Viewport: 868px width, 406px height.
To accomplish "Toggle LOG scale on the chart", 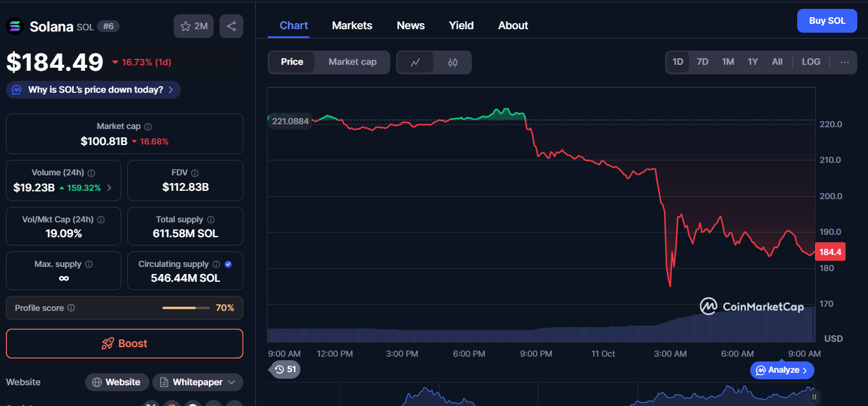I will pyautogui.click(x=811, y=62).
